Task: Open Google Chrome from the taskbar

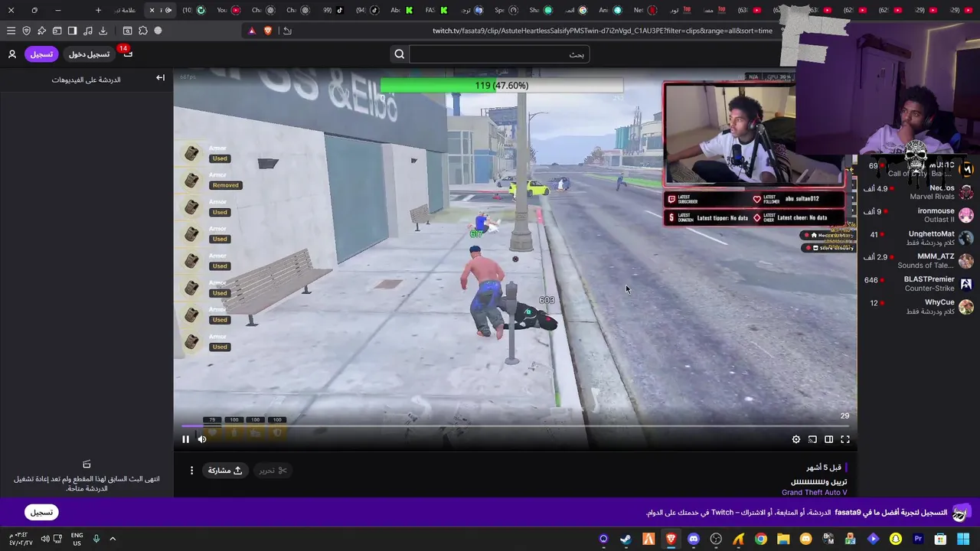Action: pyautogui.click(x=761, y=539)
